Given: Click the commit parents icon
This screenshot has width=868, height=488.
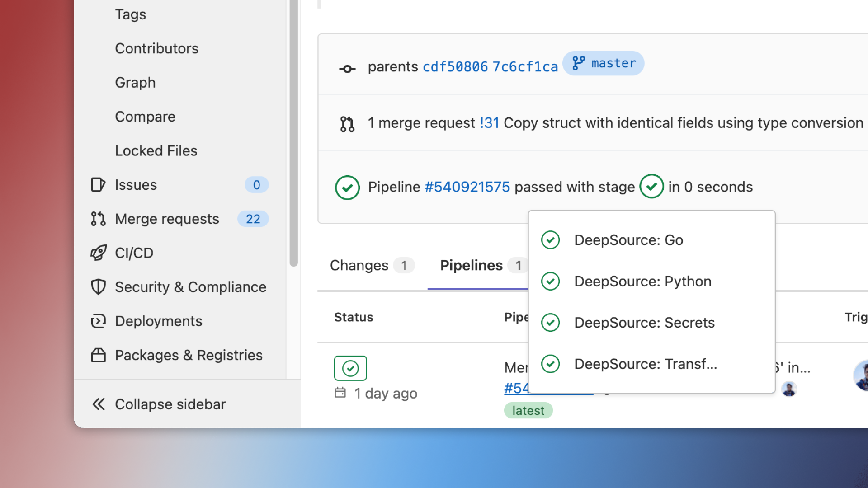Looking at the screenshot, I should click(347, 67).
